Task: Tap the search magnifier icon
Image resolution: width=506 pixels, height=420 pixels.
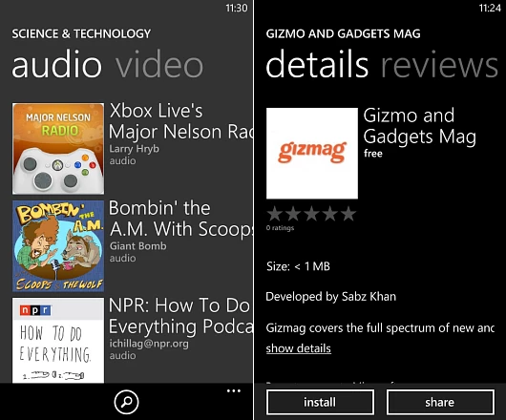Action: point(126,402)
